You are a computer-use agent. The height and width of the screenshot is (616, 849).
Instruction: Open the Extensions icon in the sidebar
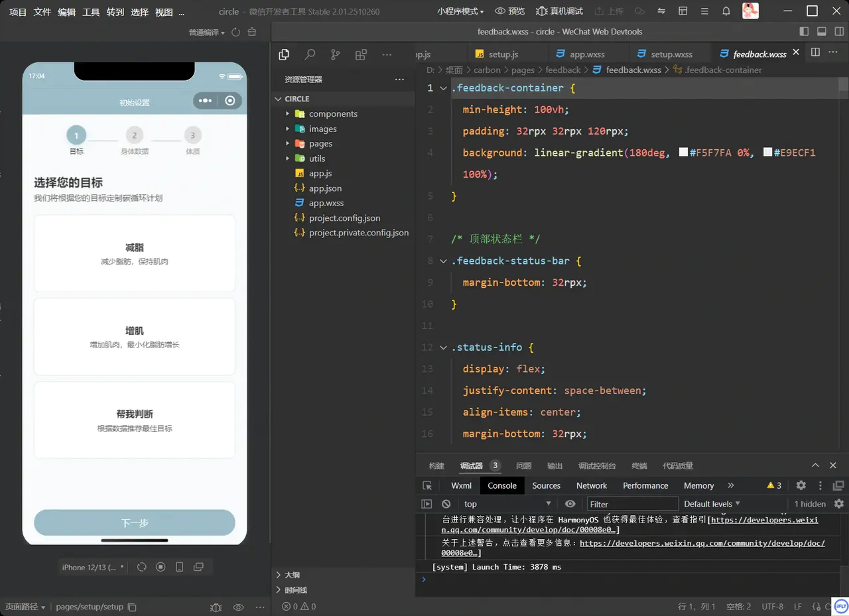coord(361,55)
